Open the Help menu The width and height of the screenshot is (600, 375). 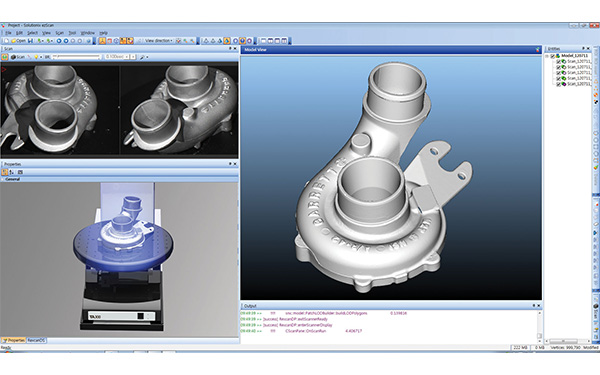[x=103, y=33]
